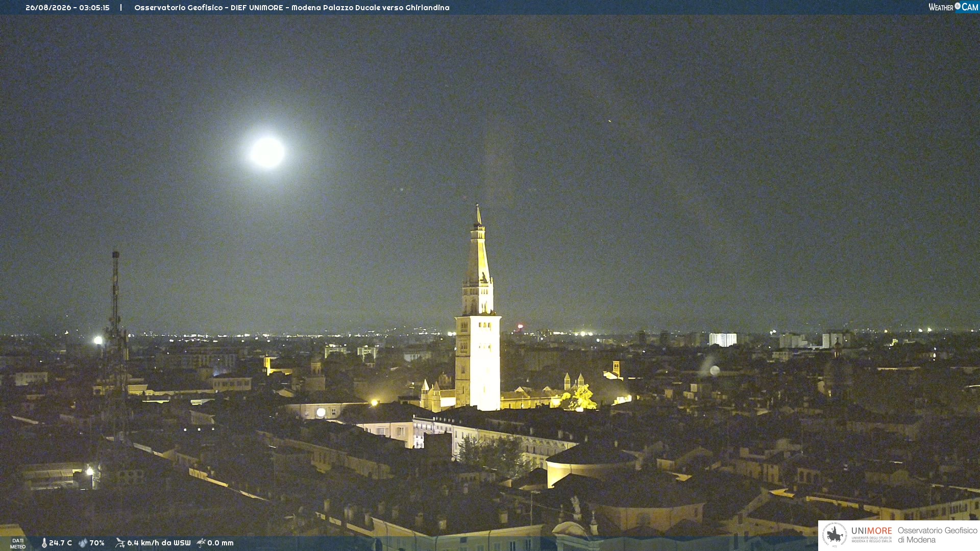Screen dimensions: 980x551
Task: Click the UNIMORE wordmark text
Action: (x=872, y=531)
